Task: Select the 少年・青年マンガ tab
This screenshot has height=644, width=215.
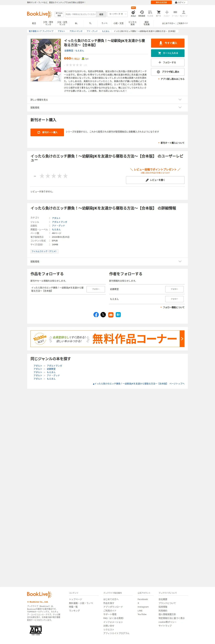Action: tap(48, 23)
